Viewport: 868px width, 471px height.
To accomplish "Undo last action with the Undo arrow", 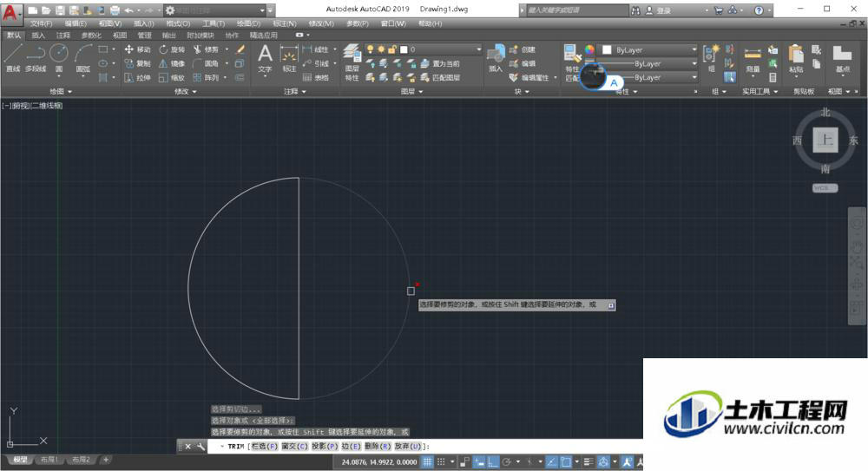I will pyautogui.click(x=128, y=10).
